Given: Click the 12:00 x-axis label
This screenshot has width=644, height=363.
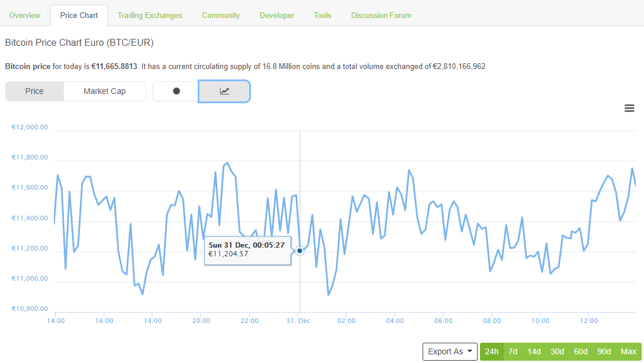Looking at the screenshot, I should pyautogui.click(x=589, y=321).
